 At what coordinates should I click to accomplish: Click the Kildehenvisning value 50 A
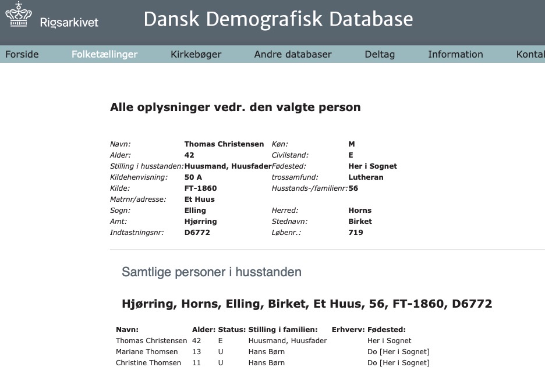pyautogui.click(x=193, y=177)
